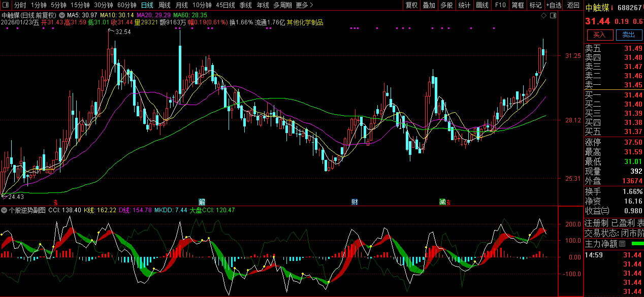Open the 复权 adjustment toggle
The image size is (644, 297).
point(411,5)
